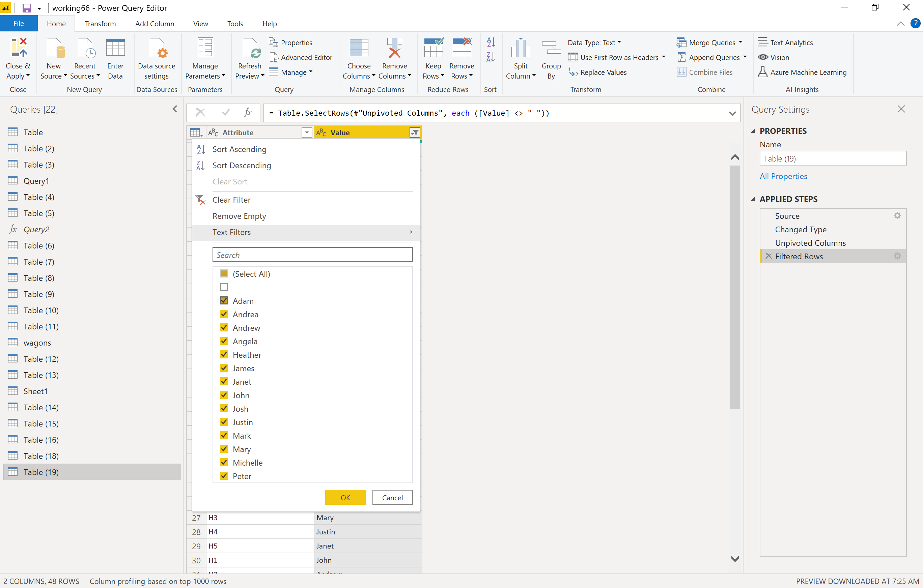This screenshot has height=588, width=923.
Task: Open the Text Filters submenu
Action: pos(306,232)
